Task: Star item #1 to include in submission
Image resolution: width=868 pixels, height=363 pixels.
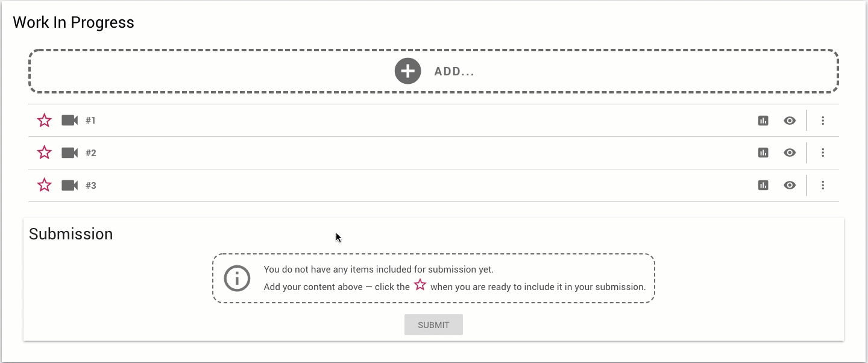Action: coord(45,121)
